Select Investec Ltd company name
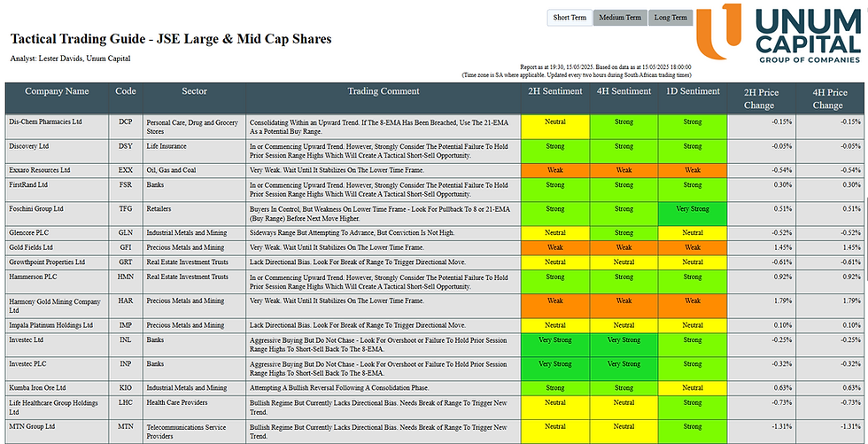 26,340
